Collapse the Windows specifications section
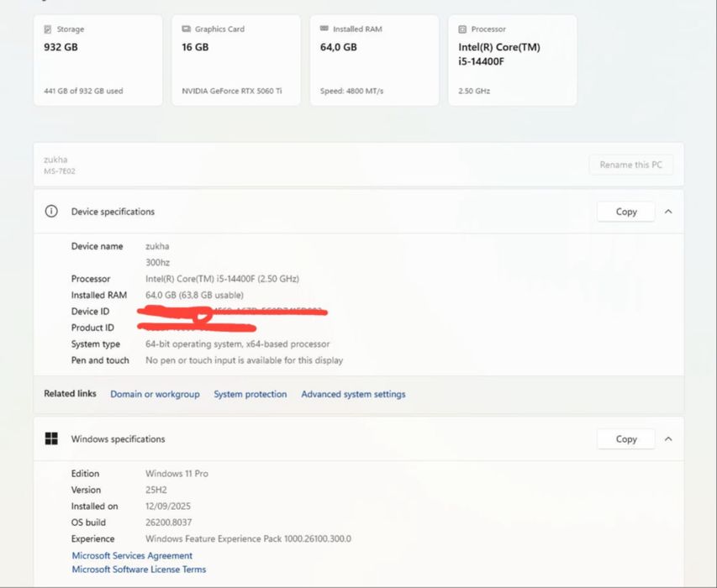 tap(668, 438)
